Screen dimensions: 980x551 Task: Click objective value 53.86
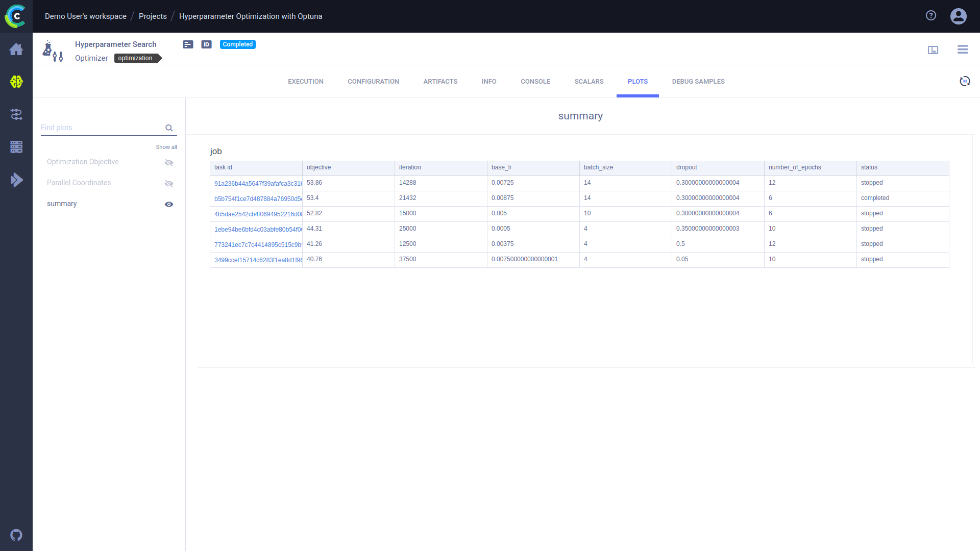[x=314, y=183]
